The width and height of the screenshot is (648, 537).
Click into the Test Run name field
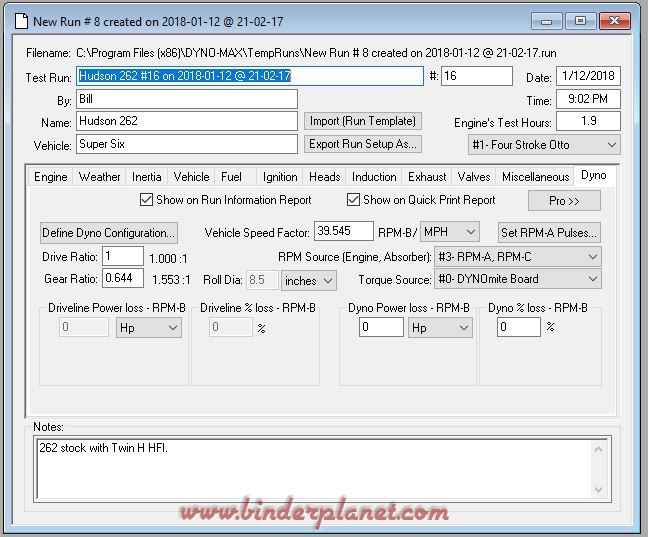250,76
